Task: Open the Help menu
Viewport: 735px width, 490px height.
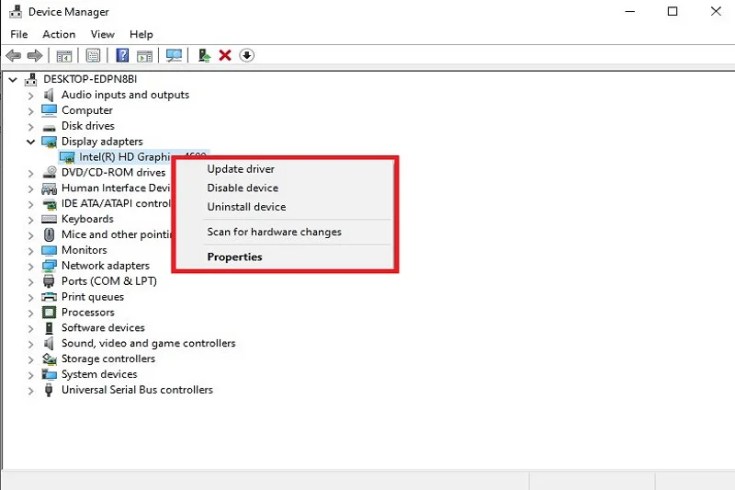Action: 141,34
